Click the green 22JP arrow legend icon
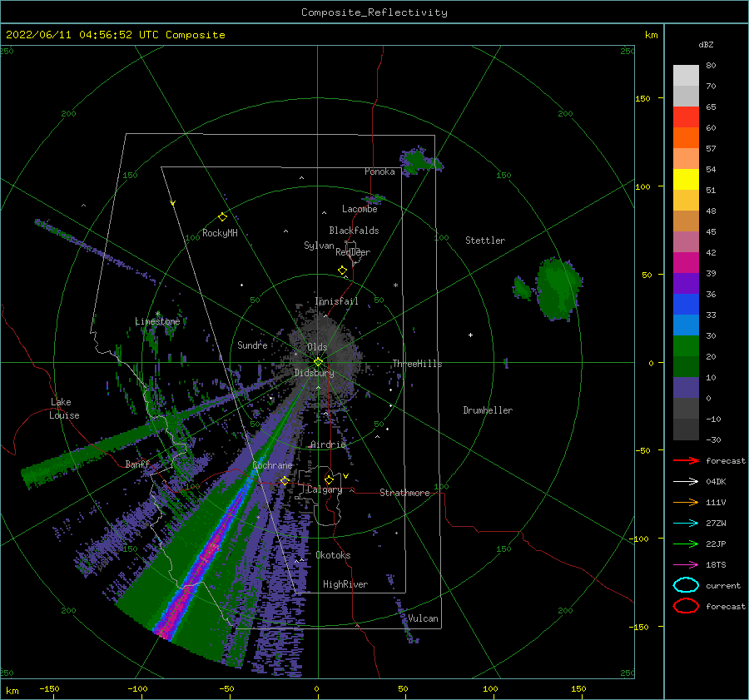749x700 pixels. (686, 544)
